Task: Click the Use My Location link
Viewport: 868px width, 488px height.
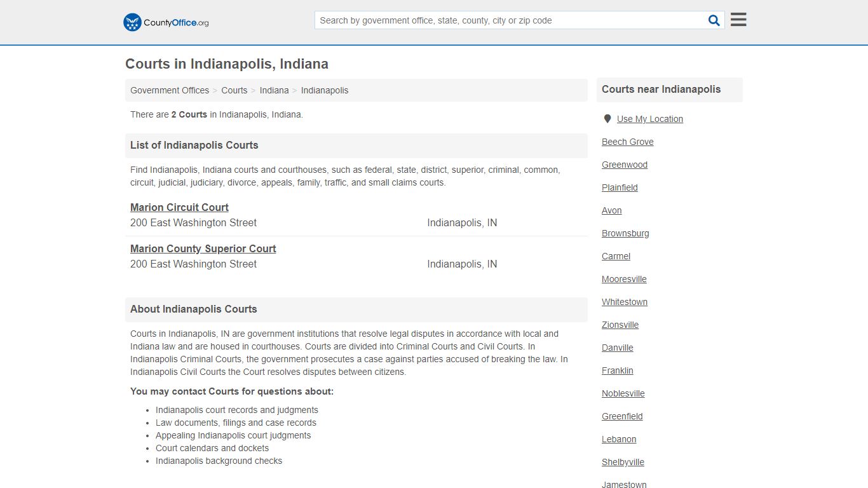Action: [650, 119]
